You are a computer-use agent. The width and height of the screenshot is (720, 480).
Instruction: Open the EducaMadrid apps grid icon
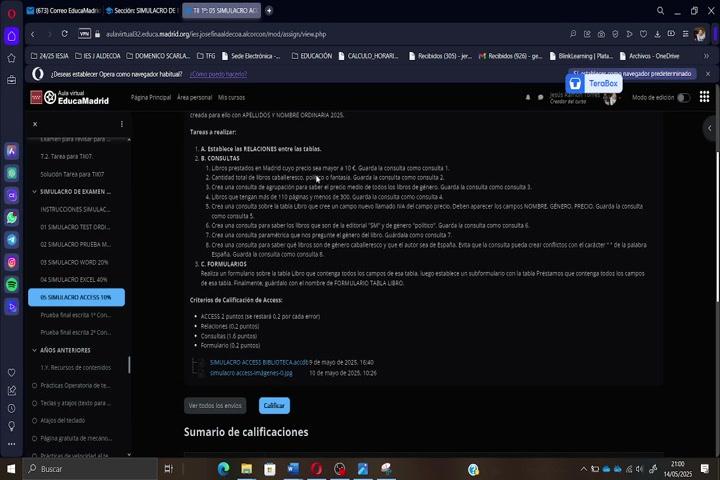tap(704, 97)
